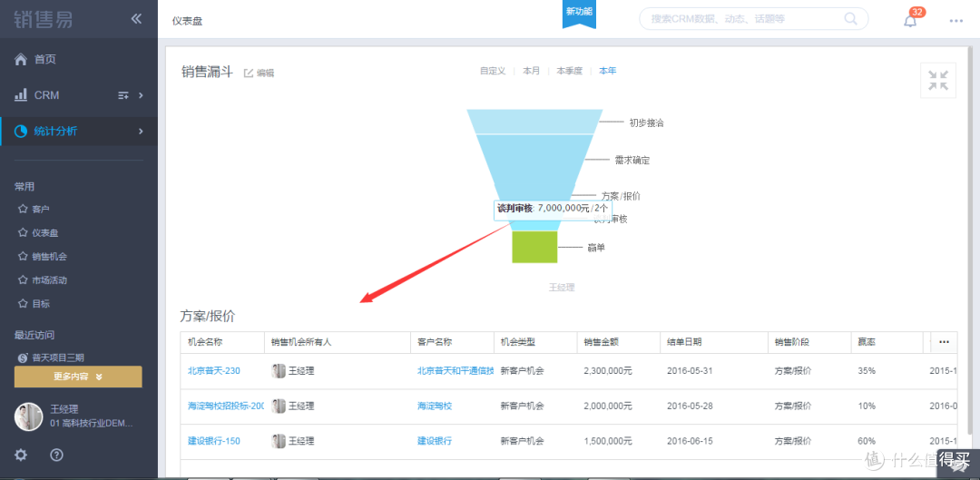The image size is (980, 480).
Task: Open 客户 in the sidebar favorites
Action: 41,209
